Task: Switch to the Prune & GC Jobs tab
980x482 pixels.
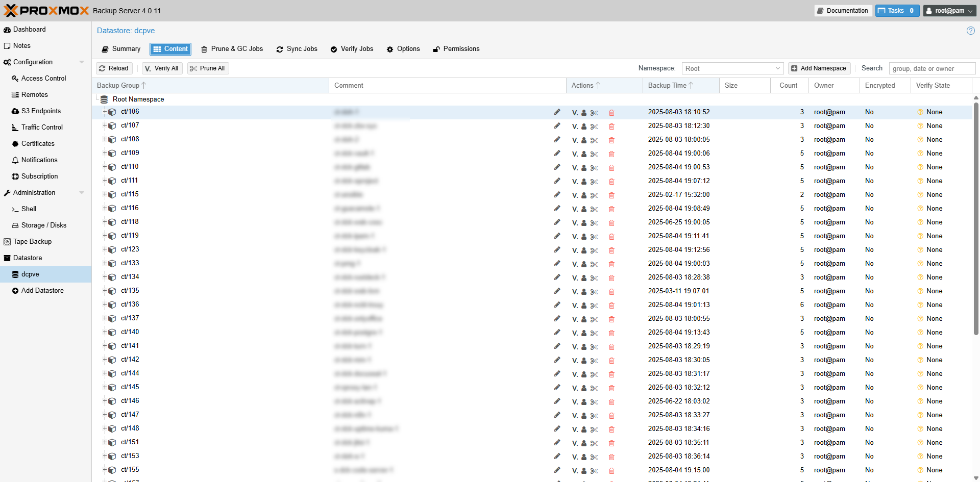Action: (x=232, y=49)
